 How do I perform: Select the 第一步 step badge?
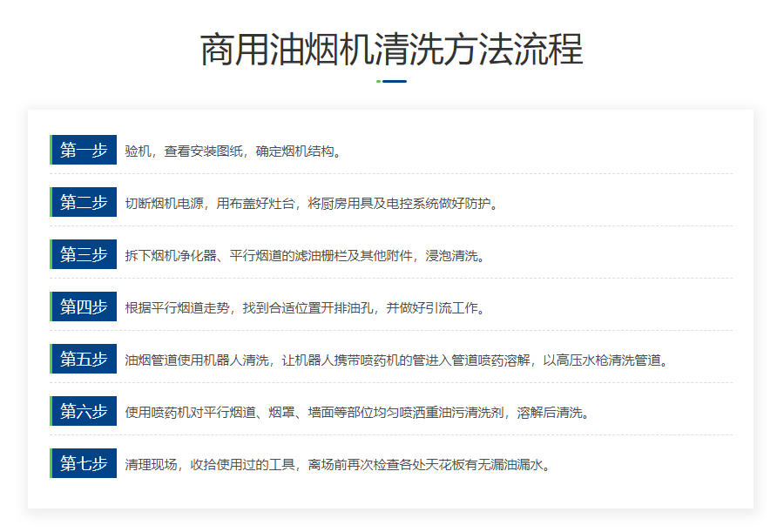click(x=84, y=150)
